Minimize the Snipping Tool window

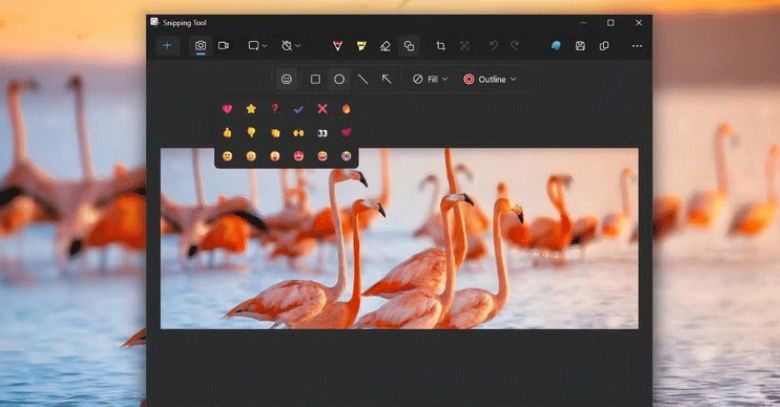click(584, 22)
